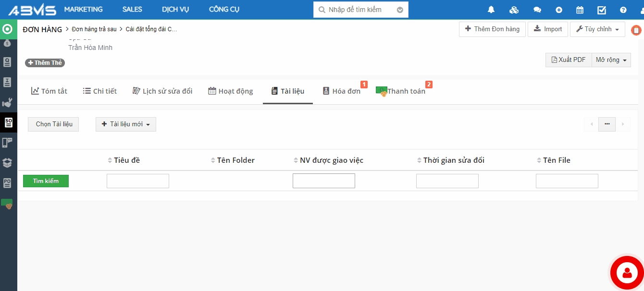Switch to the Hóa đơn tab

coord(342,91)
